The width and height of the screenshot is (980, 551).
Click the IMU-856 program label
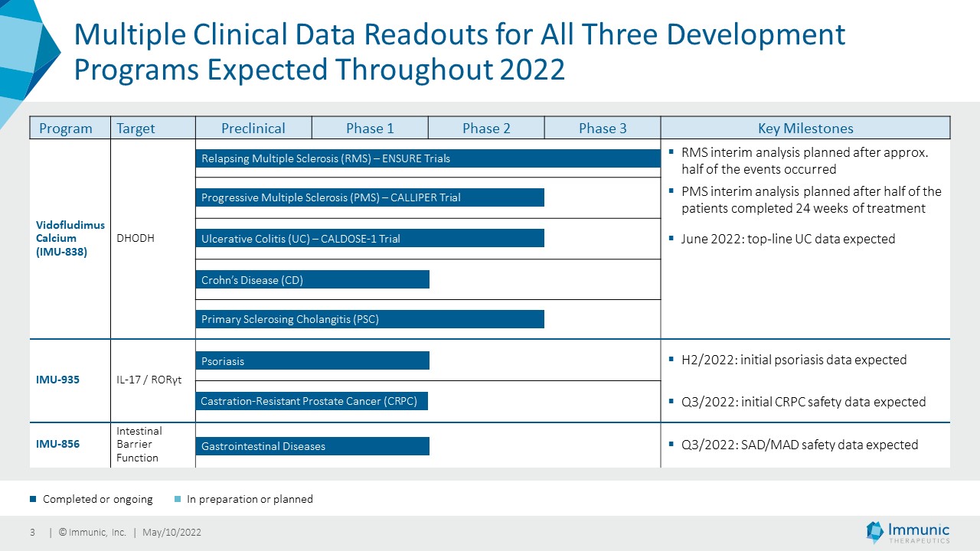[57, 443]
